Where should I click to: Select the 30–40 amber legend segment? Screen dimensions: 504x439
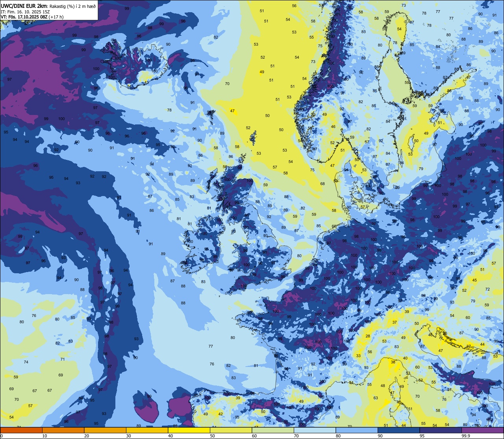pos(147,430)
